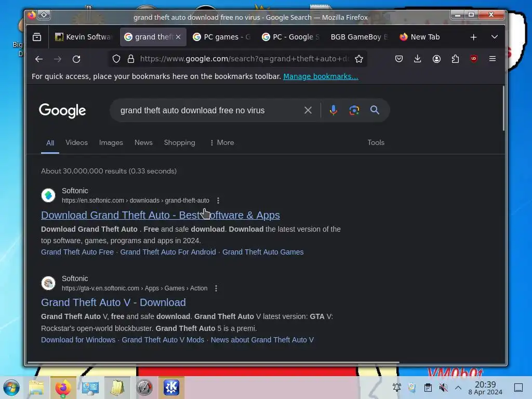
Task: Unmute audio via tray speaker icon
Action: point(443,388)
